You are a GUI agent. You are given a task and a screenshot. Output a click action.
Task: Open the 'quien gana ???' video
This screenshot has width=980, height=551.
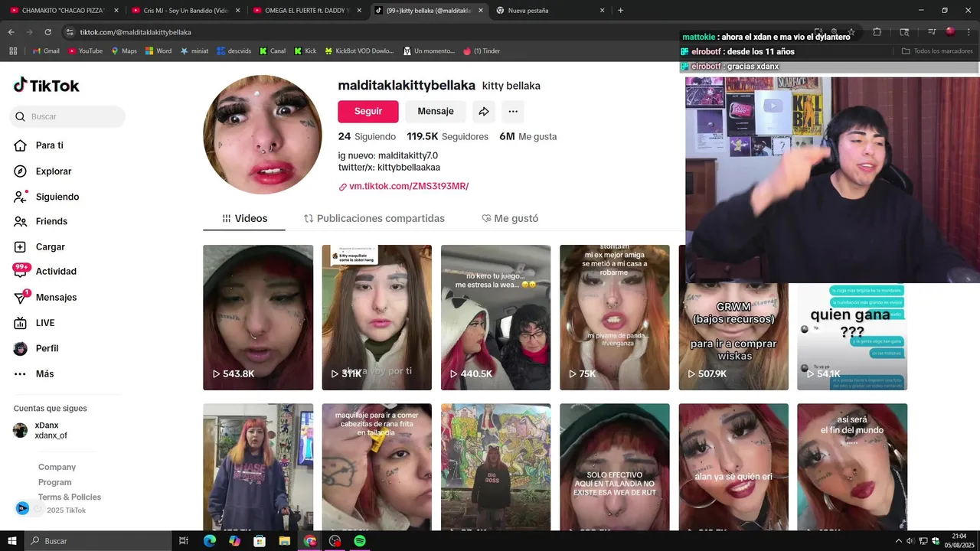pos(852,337)
